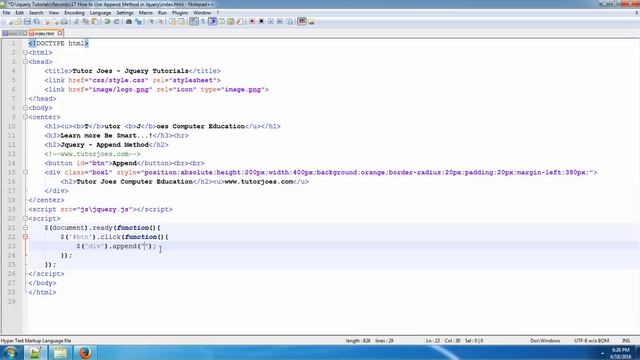
Task: Click the Save Recorded Macro icon
Action: coord(290,22)
